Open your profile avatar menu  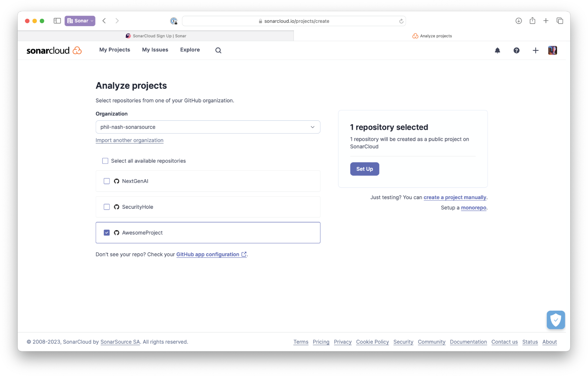click(553, 50)
